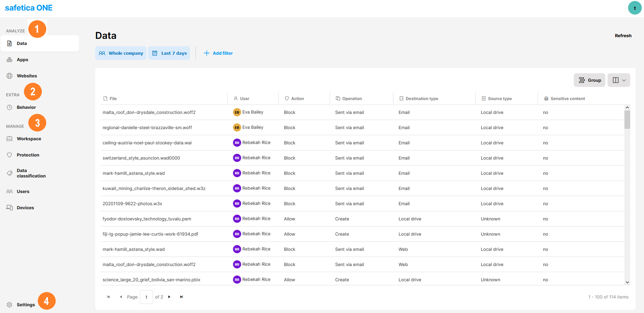
Task: Click the Group icon on the Group button
Action: pyautogui.click(x=581, y=80)
